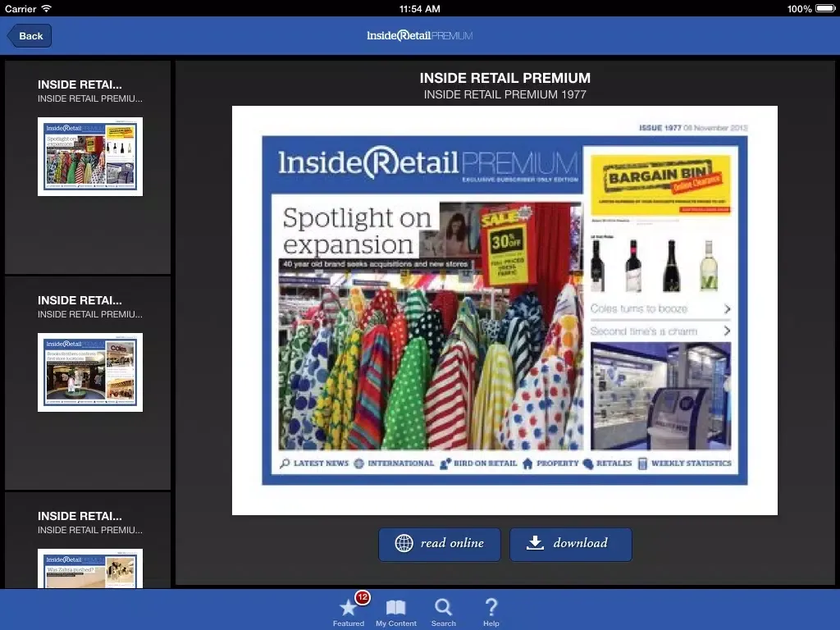Open the Was Zahra pushed issue thumbnail
Image resolution: width=840 pixels, height=630 pixels.
coord(90,568)
